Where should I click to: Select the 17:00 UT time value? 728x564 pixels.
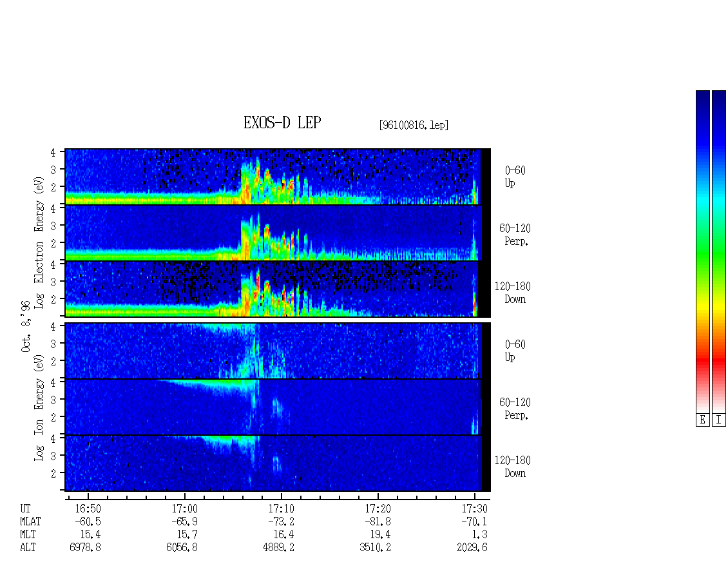pos(184,509)
